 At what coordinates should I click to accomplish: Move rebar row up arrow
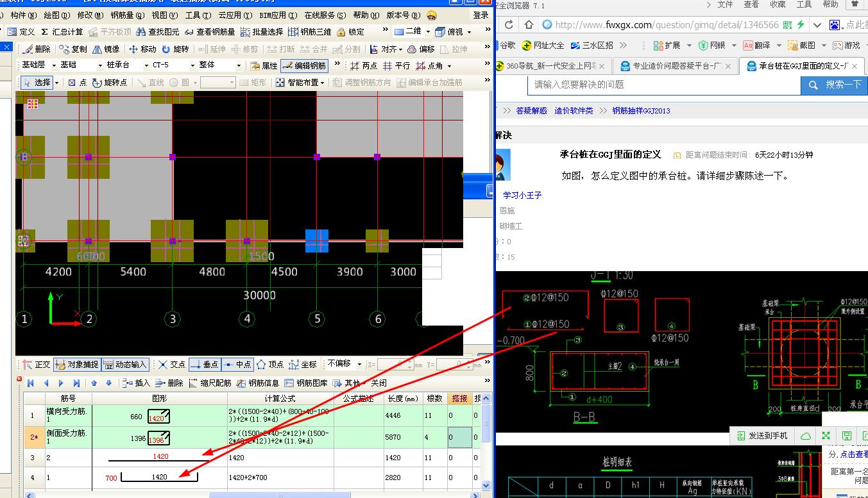point(94,383)
